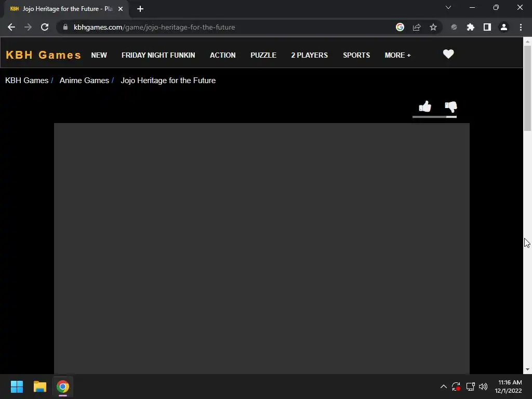Click the thumbs up like icon

tap(425, 107)
